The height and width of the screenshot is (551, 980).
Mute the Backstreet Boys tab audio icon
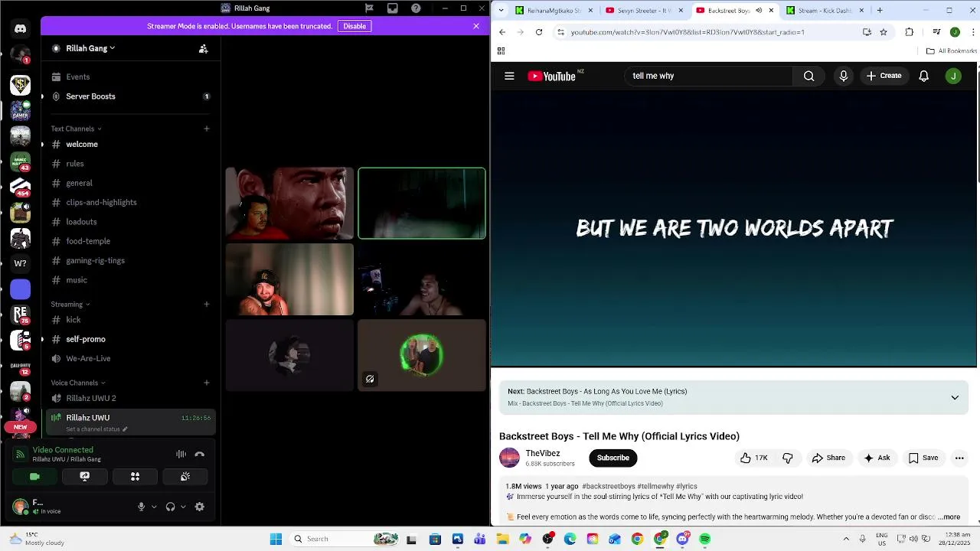coord(759,11)
